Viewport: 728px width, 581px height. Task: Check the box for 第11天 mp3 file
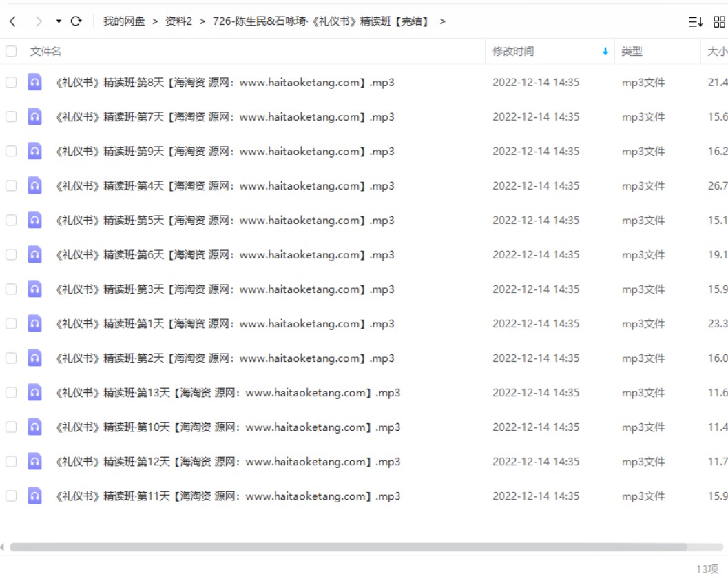tap(11, 496)
